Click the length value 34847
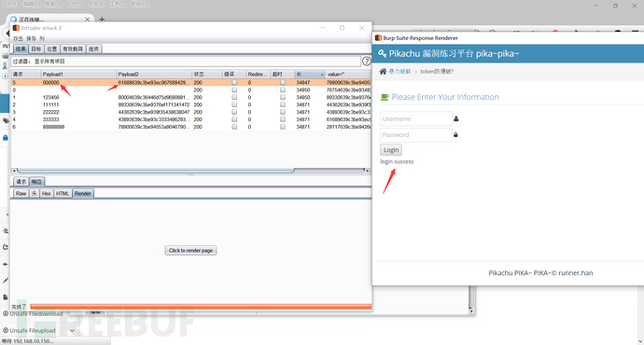The width and height of the screenshot is (644, 345). (x=303, y=82)
